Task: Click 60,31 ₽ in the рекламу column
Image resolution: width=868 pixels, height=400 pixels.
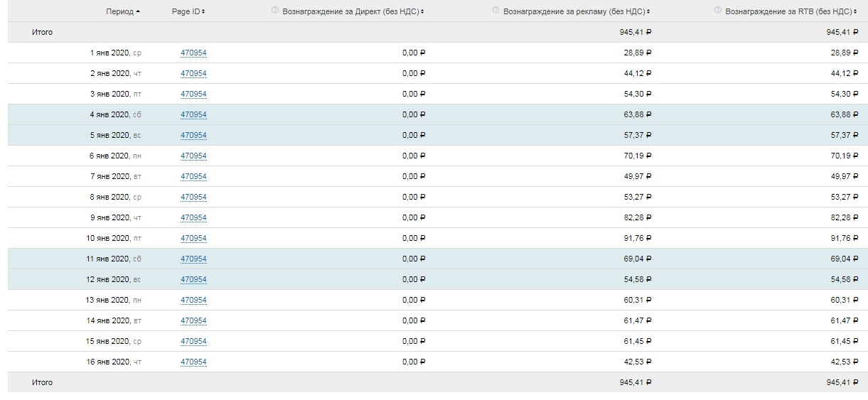Action: tap(638, 301)
